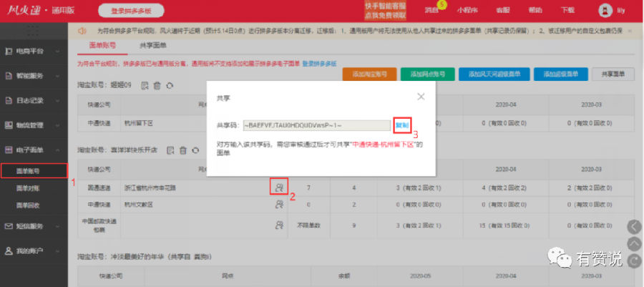Click the 电子面单 sidebar icon
The width and height of the screenshot is (644, 287).
[9, 150]
